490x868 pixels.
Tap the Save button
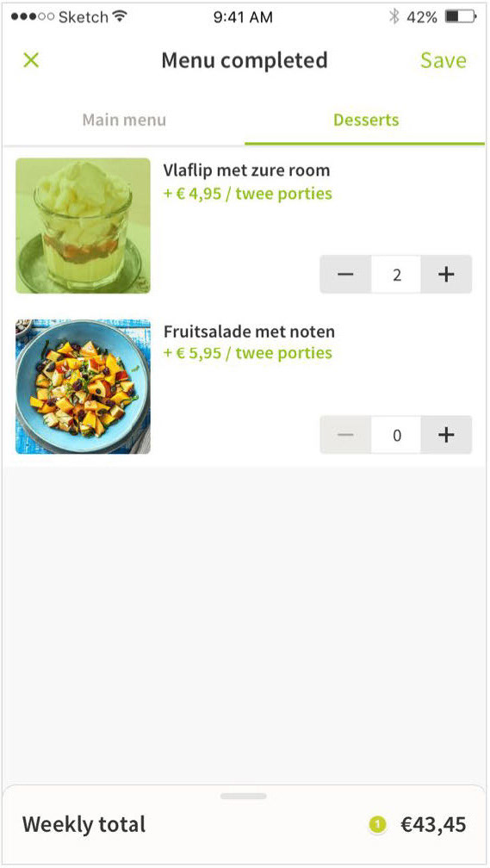click(x=443, y=60)
